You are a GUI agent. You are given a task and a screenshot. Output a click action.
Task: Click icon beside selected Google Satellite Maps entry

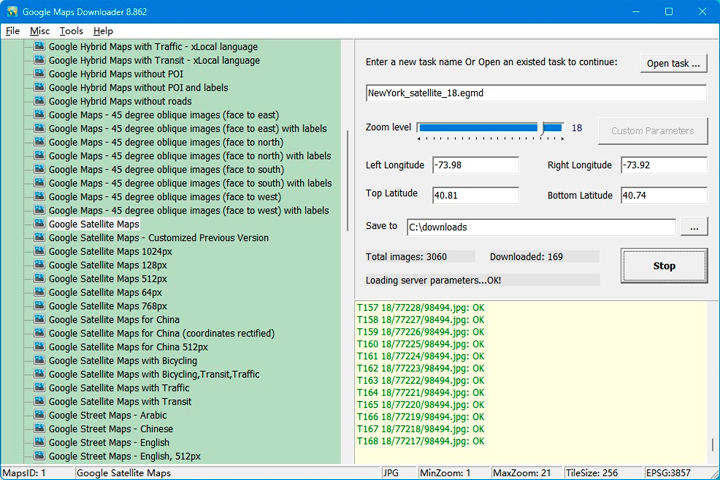pos(39,224)
